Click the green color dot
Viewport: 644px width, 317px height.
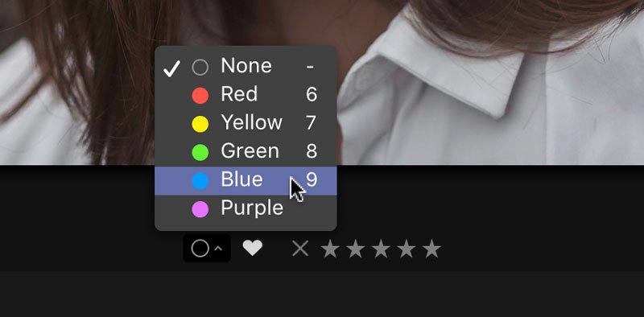coord(200,152)
